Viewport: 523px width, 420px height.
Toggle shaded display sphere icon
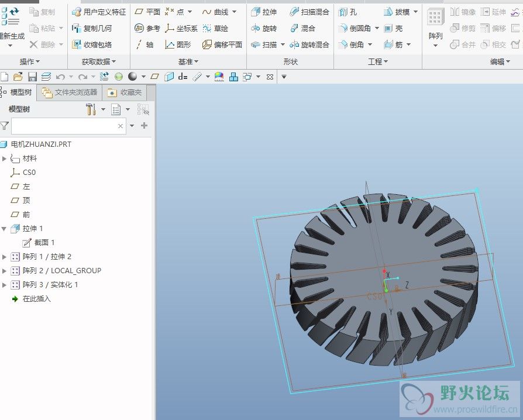point(133,77)
